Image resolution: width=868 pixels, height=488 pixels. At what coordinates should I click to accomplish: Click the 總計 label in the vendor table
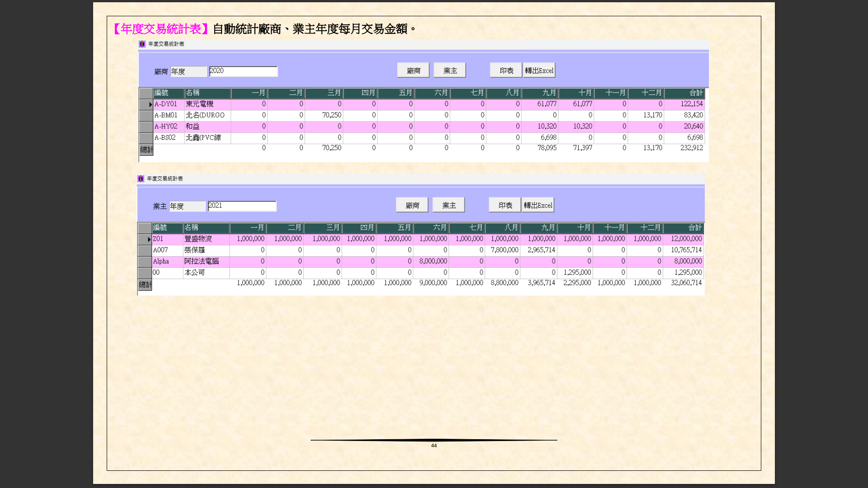tap(146, 150)
